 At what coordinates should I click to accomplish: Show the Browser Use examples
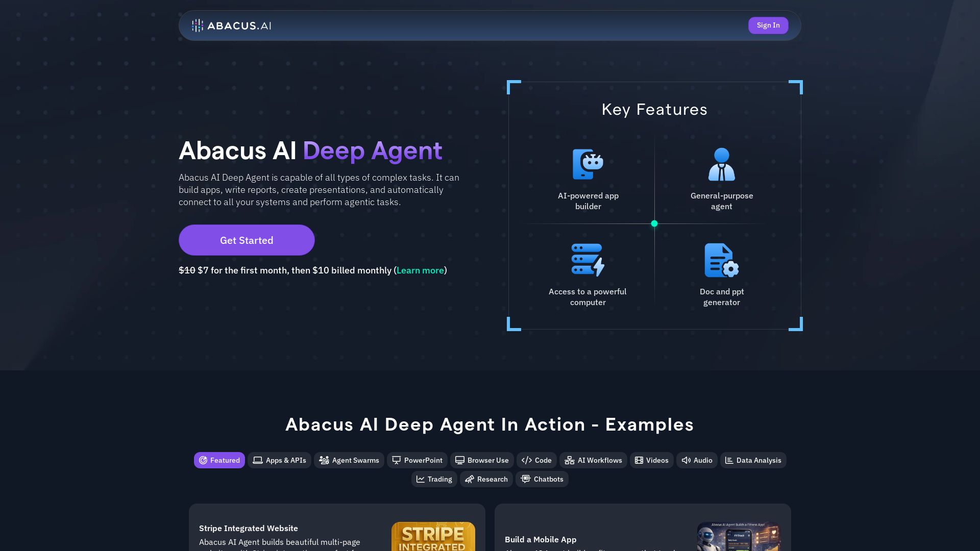(482, 460)
